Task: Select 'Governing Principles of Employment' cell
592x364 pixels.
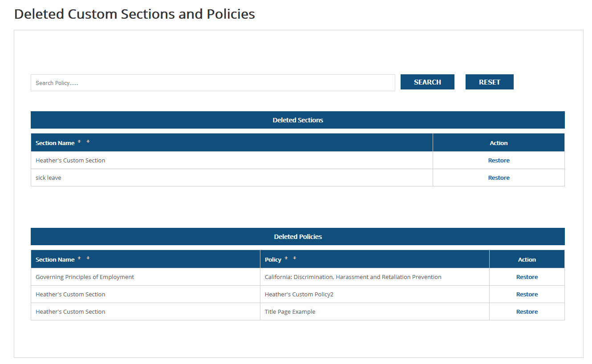Action: [x=146, y=277]
